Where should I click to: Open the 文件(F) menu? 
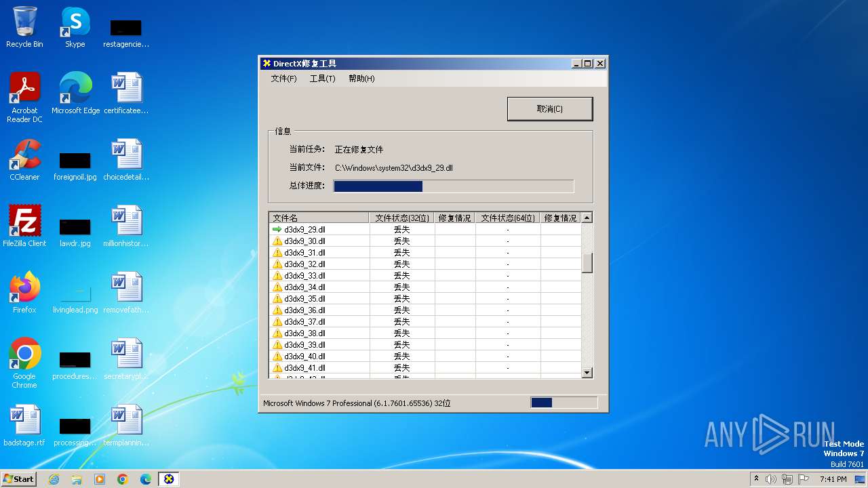click(x=284, y=79)
